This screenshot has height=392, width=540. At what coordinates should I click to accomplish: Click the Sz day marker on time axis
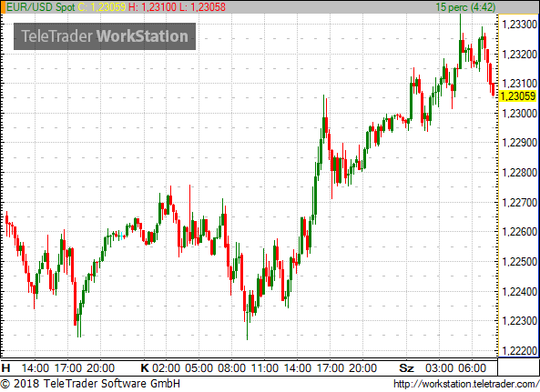(x=406, y=368)
